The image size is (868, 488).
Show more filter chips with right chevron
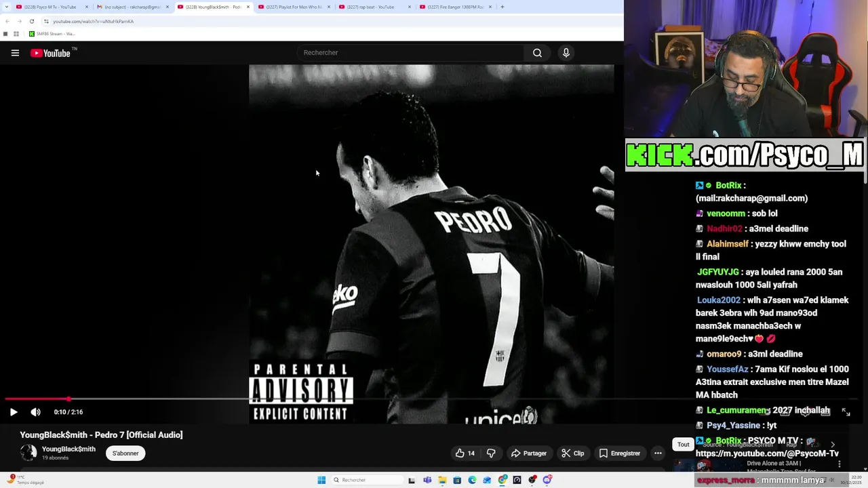(x=833, y=445)
